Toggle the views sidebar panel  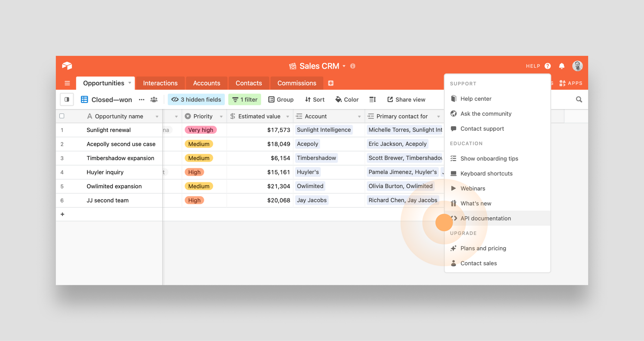67,99
